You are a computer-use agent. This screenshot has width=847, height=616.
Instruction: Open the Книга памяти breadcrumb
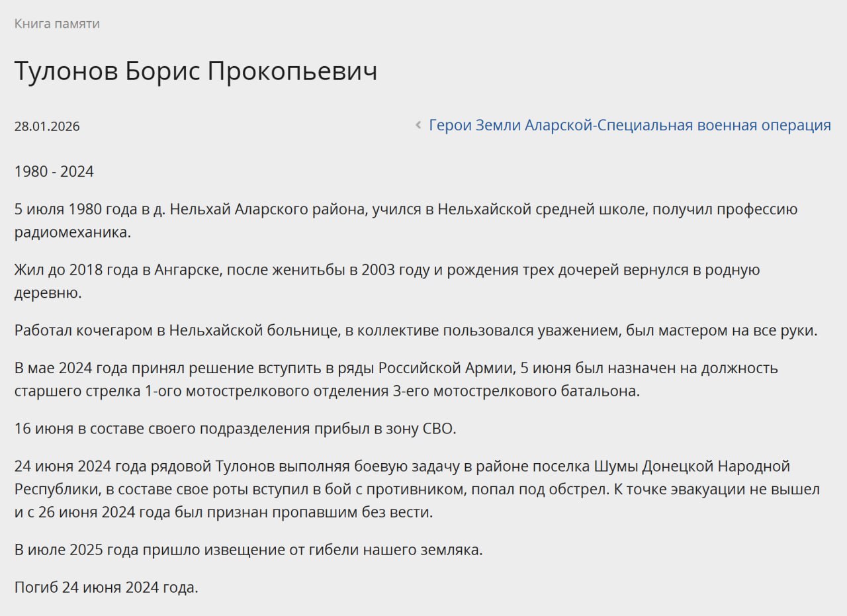click(x=57, y=24)
